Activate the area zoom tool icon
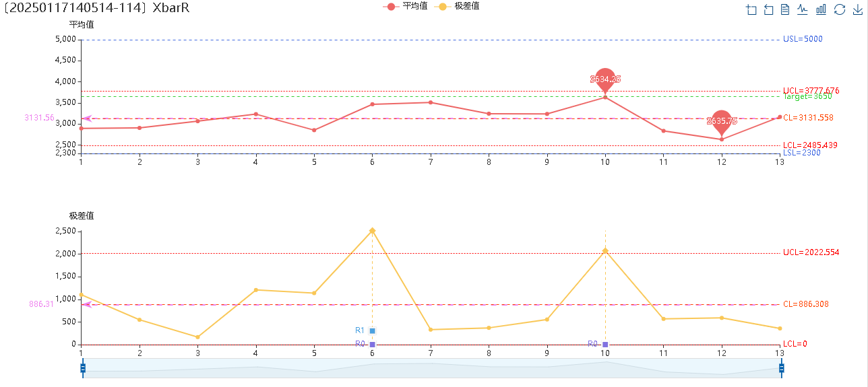868x387 pixels. tap(751, 9)
